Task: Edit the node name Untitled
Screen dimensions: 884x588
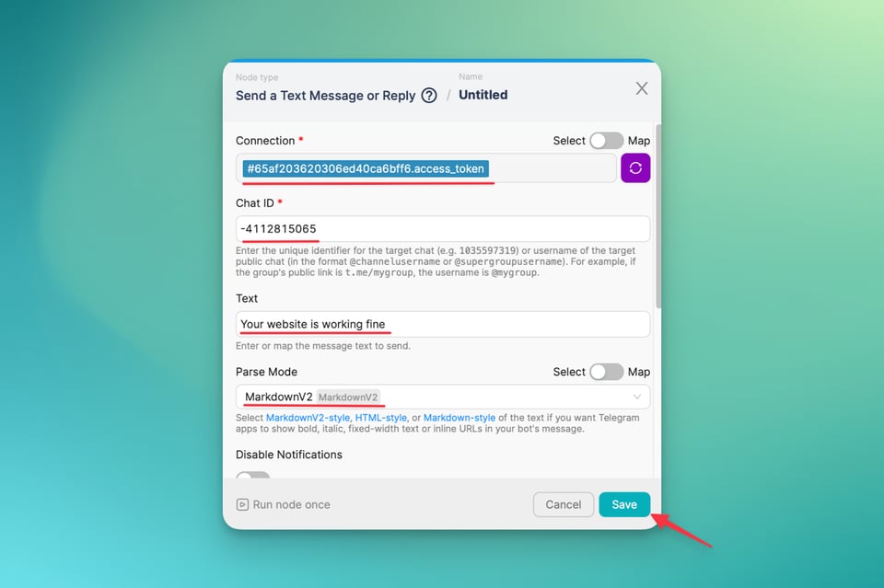Action: (483, 95)
